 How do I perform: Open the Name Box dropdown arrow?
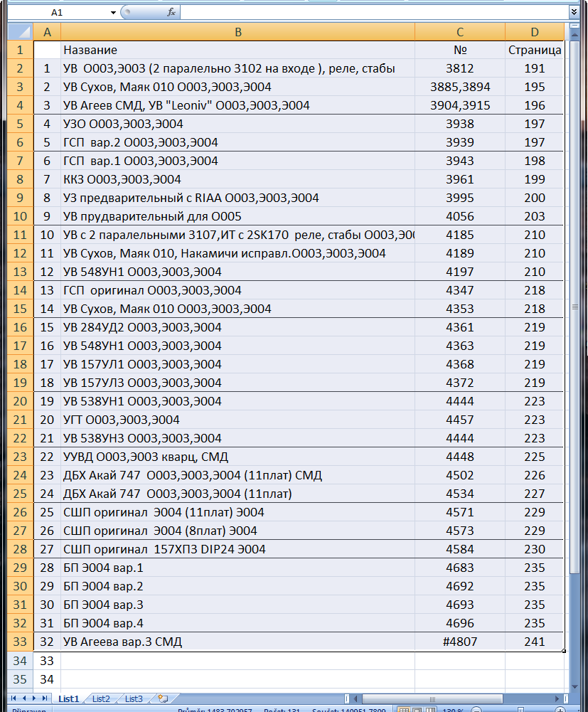pos(113,12)
